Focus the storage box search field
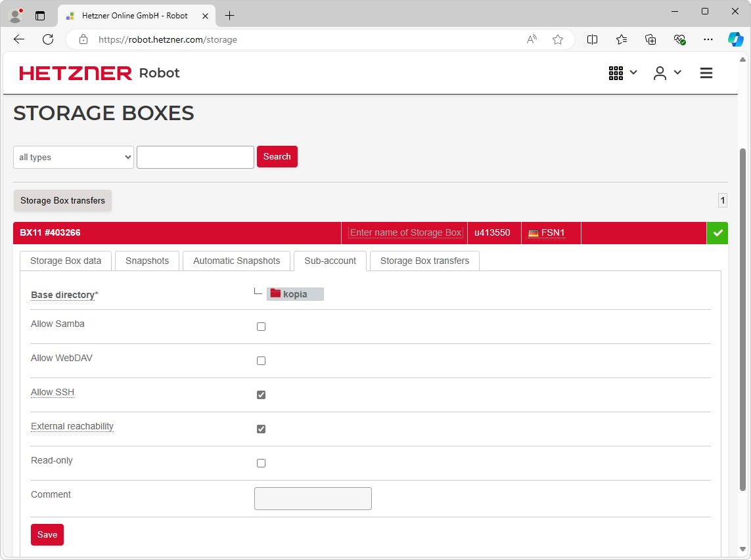Viewport: 751px width, 560px height. 195,157
